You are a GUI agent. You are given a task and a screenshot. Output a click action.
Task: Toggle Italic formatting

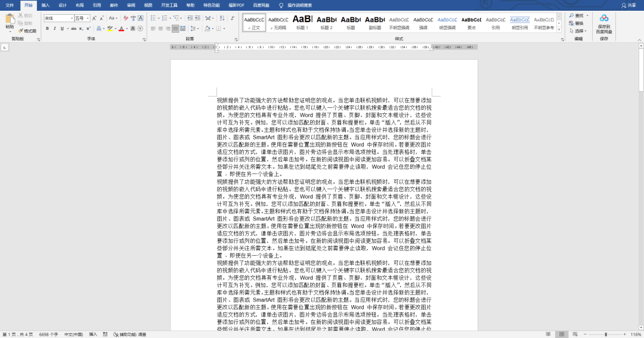tap(55, 29)
